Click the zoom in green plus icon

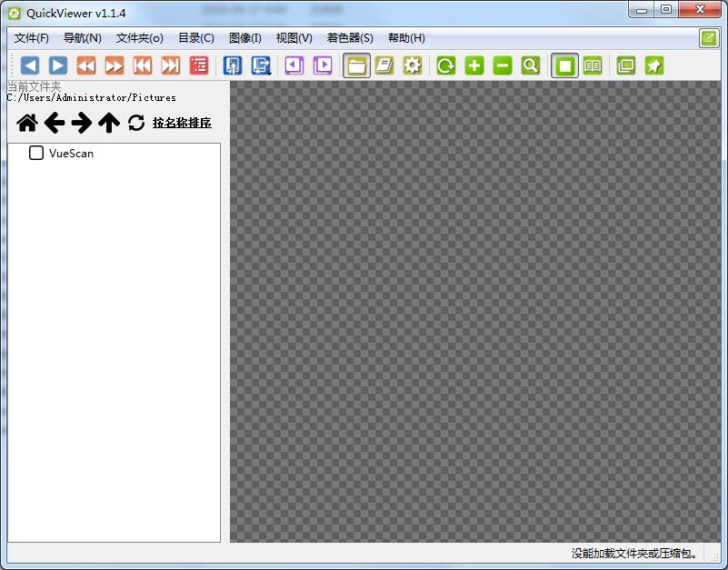click(x=474, y=65)
